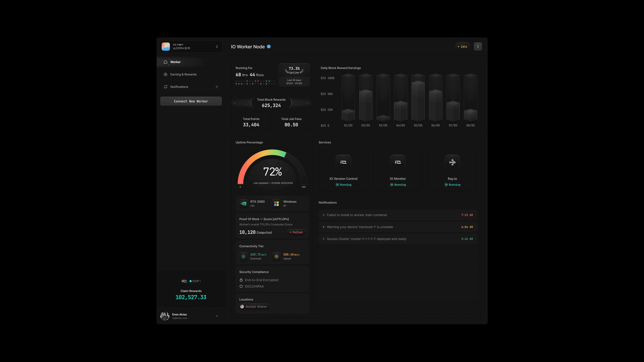644x362 pixels.
Task: Click the United States location chip
Action: (254, 306)
